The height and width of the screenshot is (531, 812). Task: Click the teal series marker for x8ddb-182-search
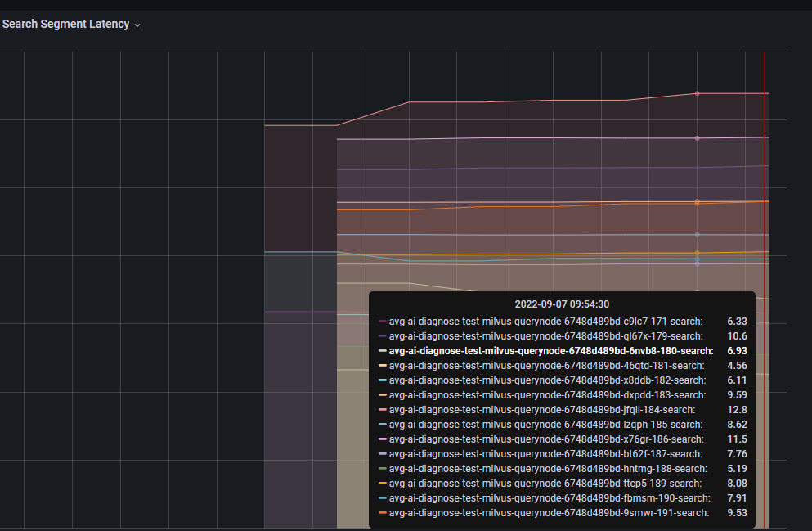coord(383,380)
